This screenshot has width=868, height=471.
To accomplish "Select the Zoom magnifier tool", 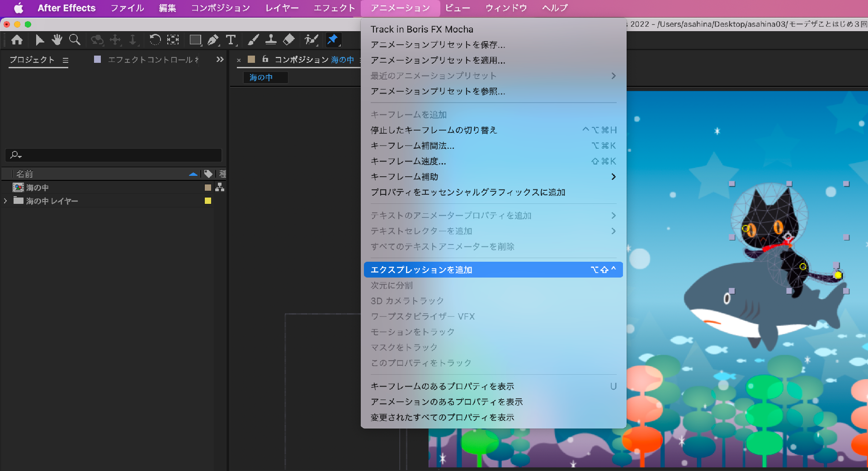I will pyautogui.click(x=75, y=40).
